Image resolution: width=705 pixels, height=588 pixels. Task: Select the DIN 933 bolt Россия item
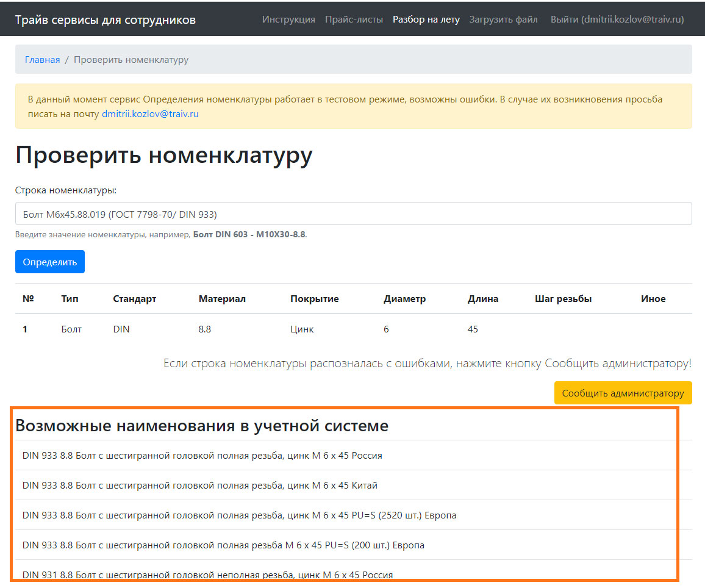tap(202, 455)
